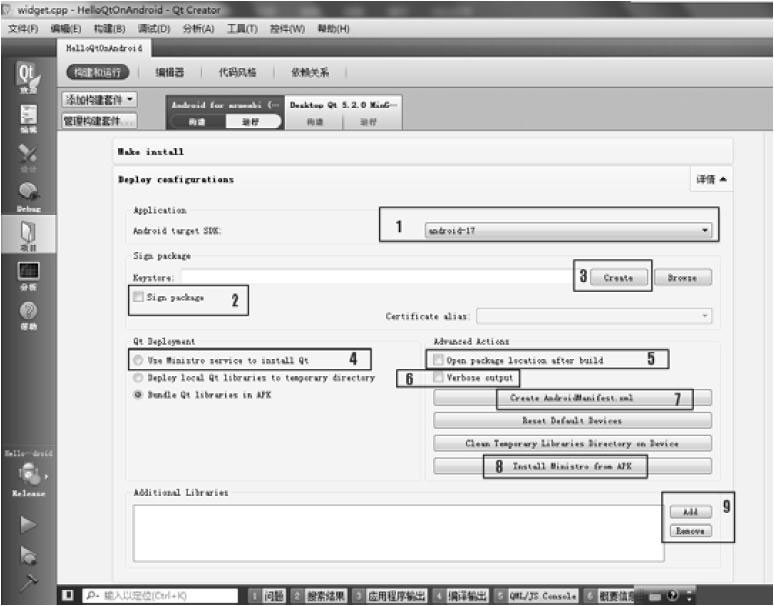The image size is (774, 606).
Task: Select Use Ministro service to install Qt
Action: tap(138, 360)
